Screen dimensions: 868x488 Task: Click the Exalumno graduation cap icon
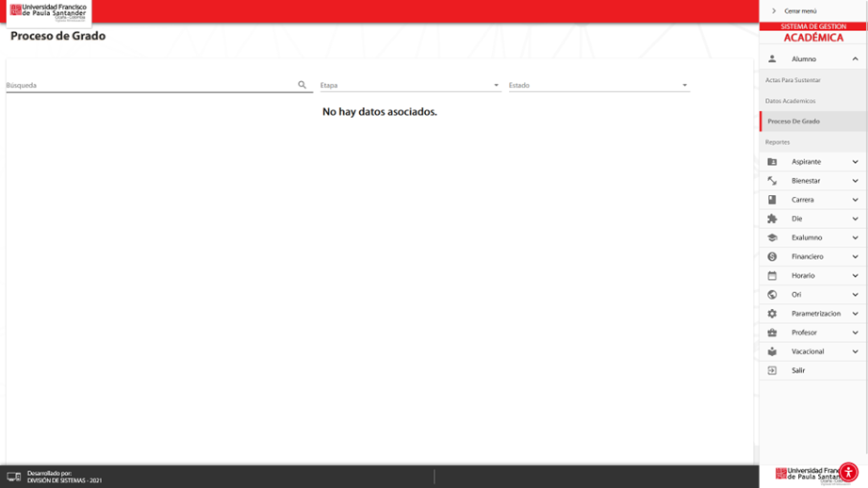click(x=772, y=237)
